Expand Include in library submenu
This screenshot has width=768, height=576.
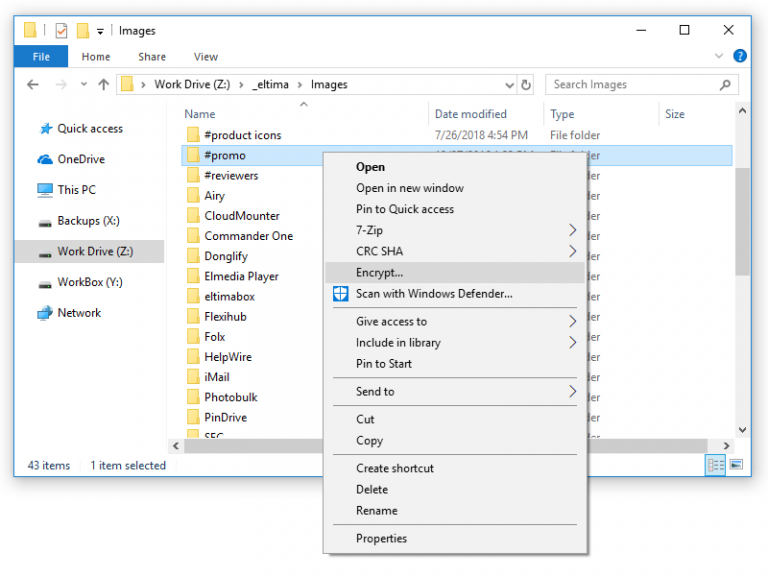tap(455, 342)
